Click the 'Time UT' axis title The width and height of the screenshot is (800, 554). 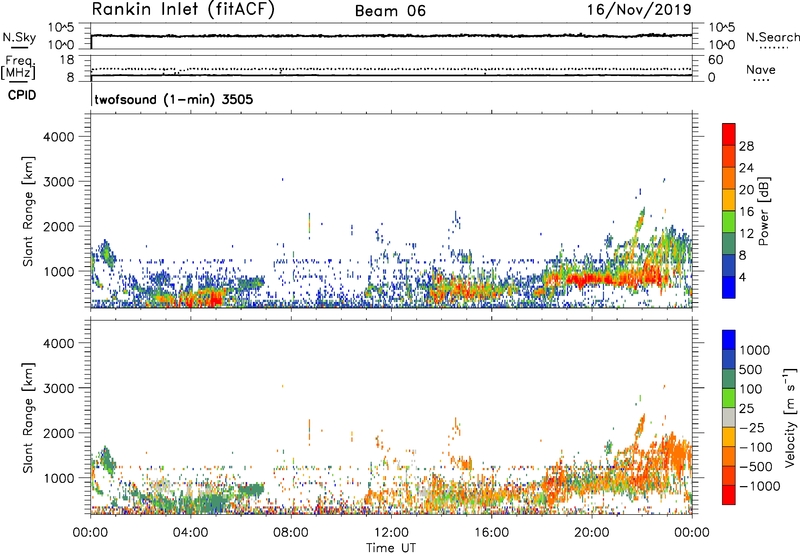[x=391, y=548]
